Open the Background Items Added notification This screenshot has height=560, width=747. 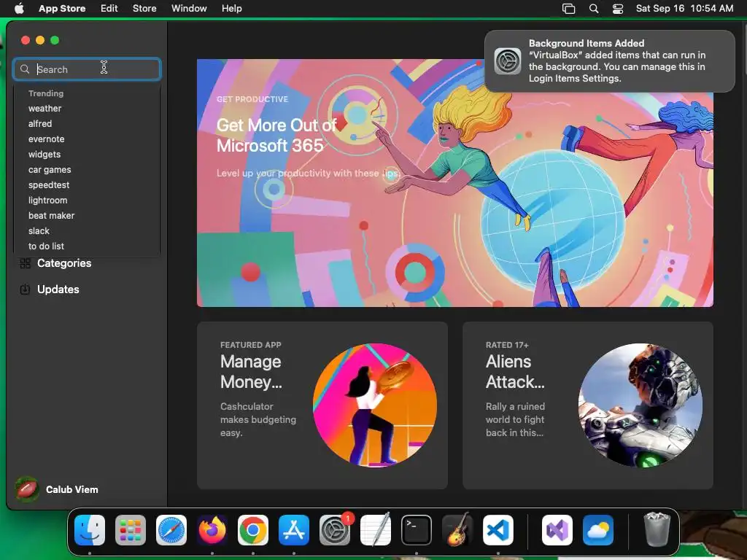610,61
